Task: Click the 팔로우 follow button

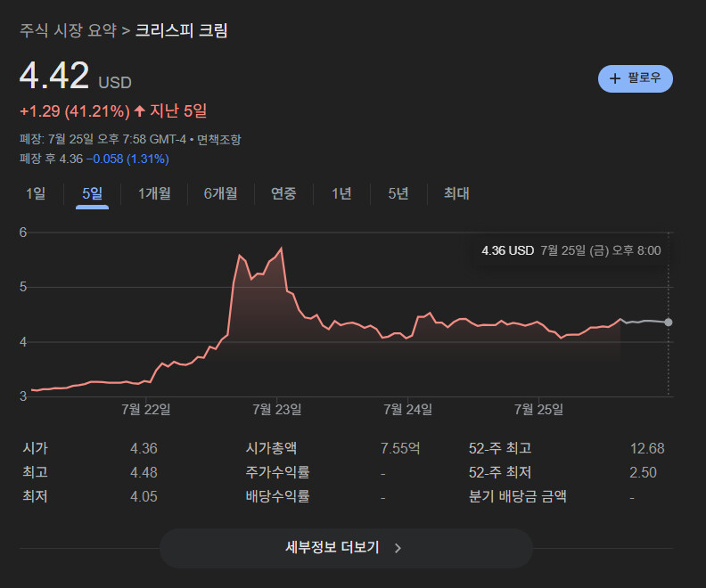Action: point(635,78)
